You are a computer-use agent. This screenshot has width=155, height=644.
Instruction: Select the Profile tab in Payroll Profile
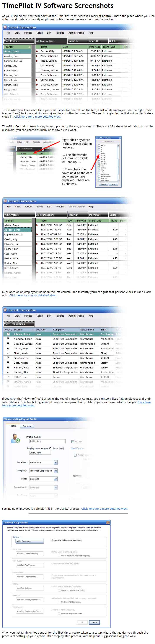click(13, 426)
